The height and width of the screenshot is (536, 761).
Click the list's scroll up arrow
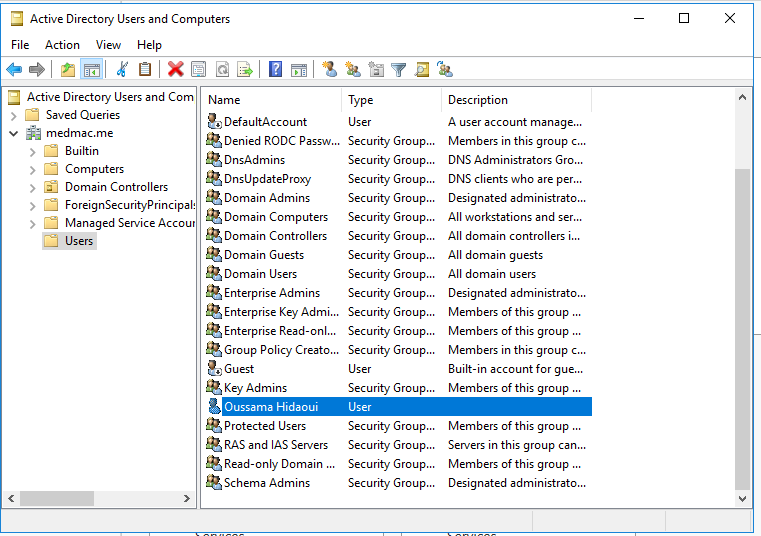742,97
